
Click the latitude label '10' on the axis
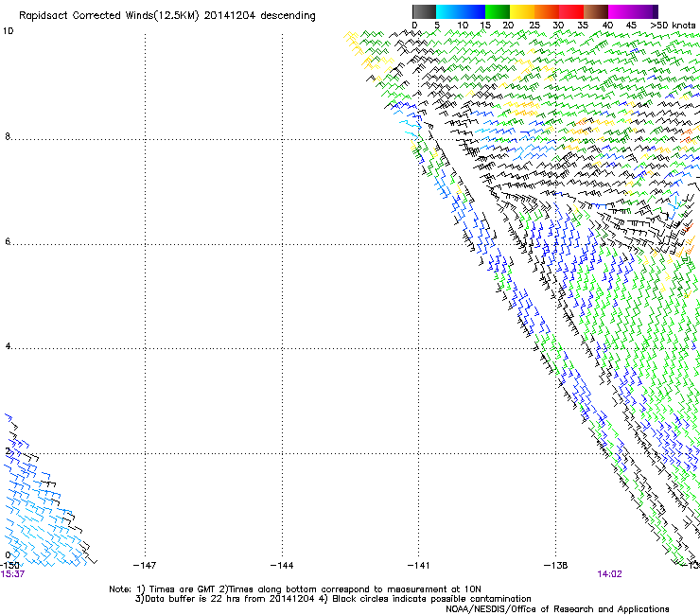click(8, 31)
